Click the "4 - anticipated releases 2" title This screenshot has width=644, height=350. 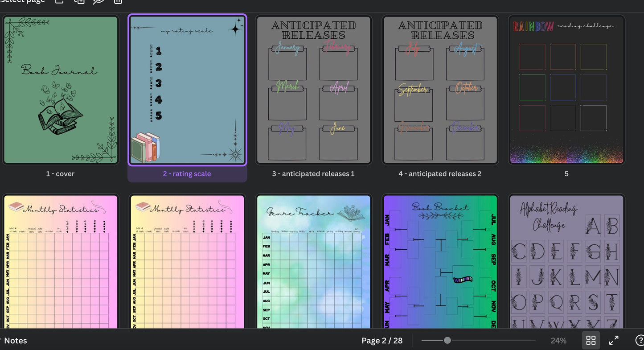point(440,174)
